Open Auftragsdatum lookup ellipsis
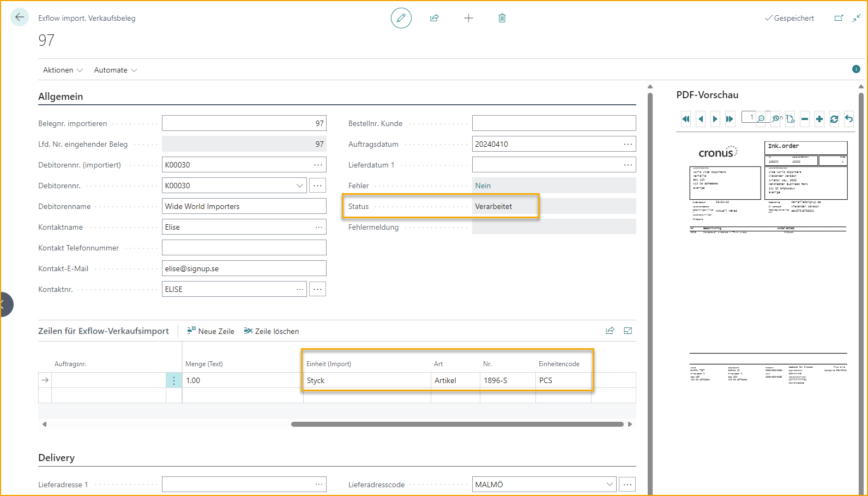 [628, 144]
